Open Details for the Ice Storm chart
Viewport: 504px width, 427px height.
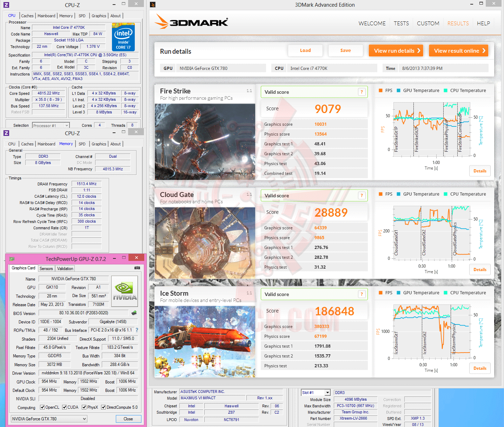[480, 368]
